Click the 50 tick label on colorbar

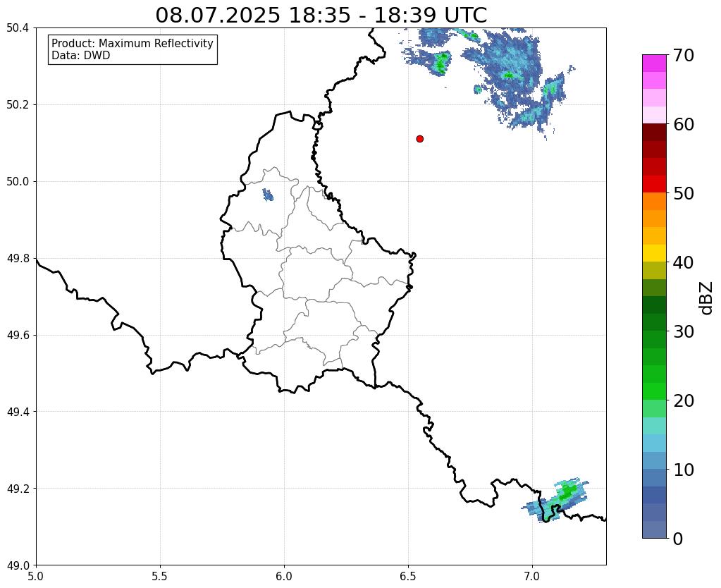pos(684,193)
